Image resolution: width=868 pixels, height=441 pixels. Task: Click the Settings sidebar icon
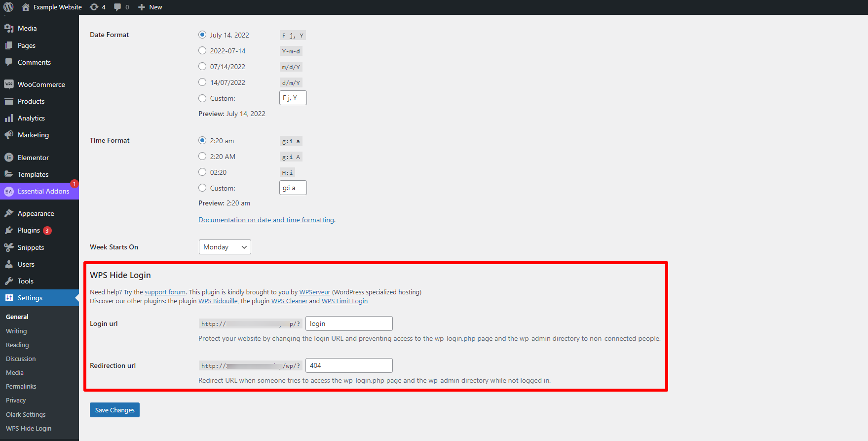(x=9, y=298)
